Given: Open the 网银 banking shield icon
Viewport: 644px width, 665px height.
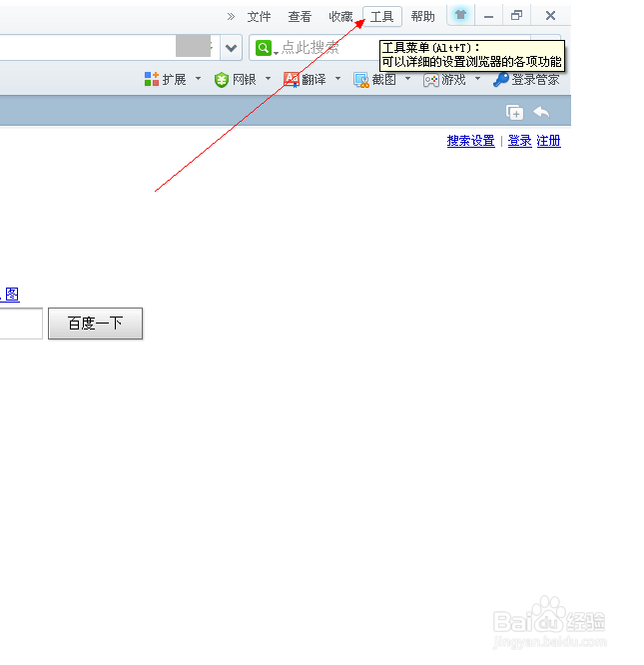Looking at the screenshot, I should pos(222,79).
